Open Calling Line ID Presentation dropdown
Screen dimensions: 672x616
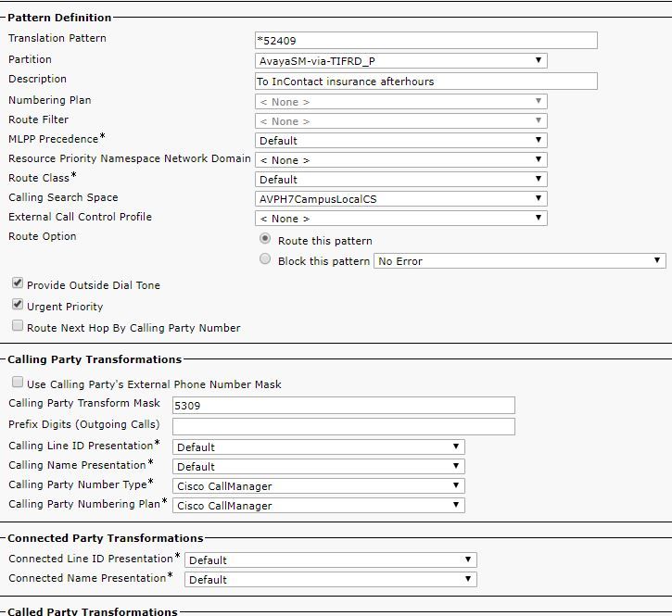click(x=319, y=446)
